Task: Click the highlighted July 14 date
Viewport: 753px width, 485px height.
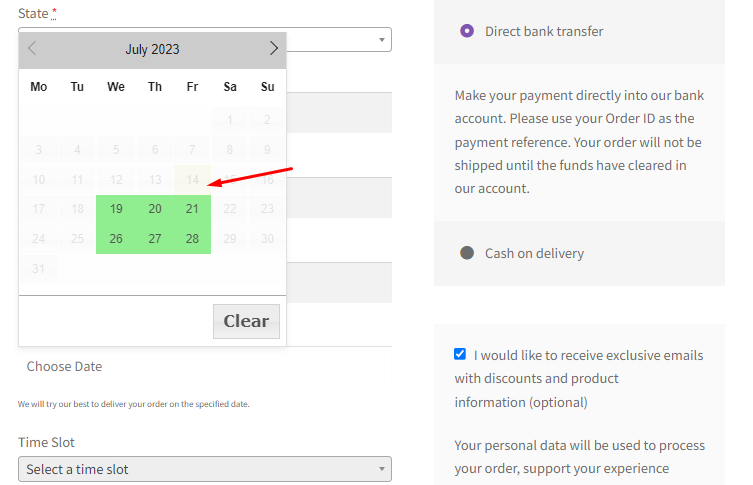Action: (x=192, y=180)
